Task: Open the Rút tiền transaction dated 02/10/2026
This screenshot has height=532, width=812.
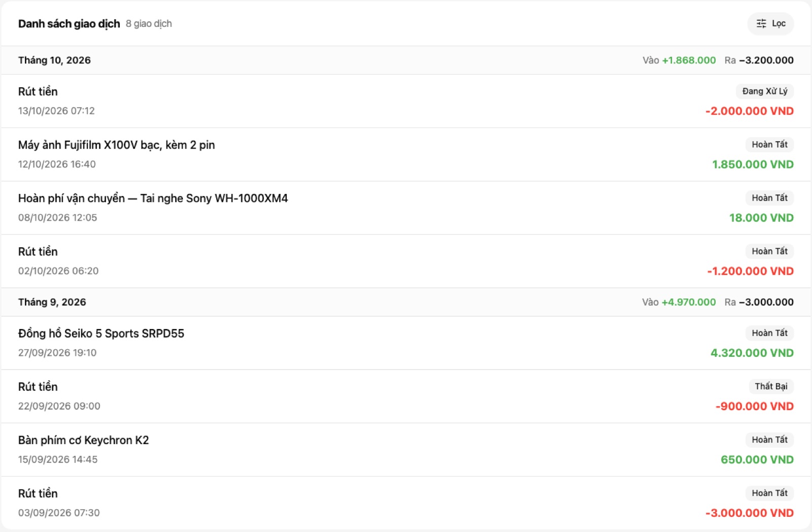Action: point(406,261)
